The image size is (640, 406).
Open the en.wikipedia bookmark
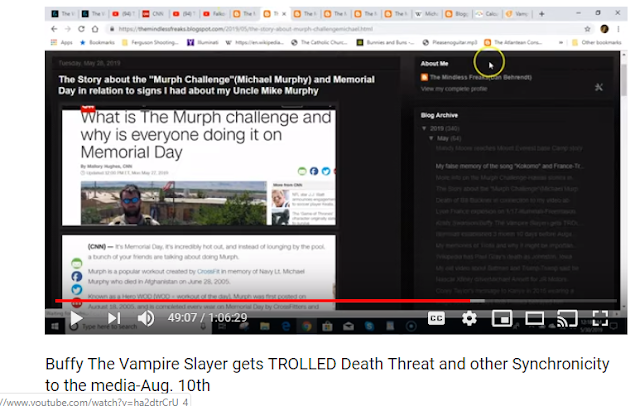coord(254,42)
